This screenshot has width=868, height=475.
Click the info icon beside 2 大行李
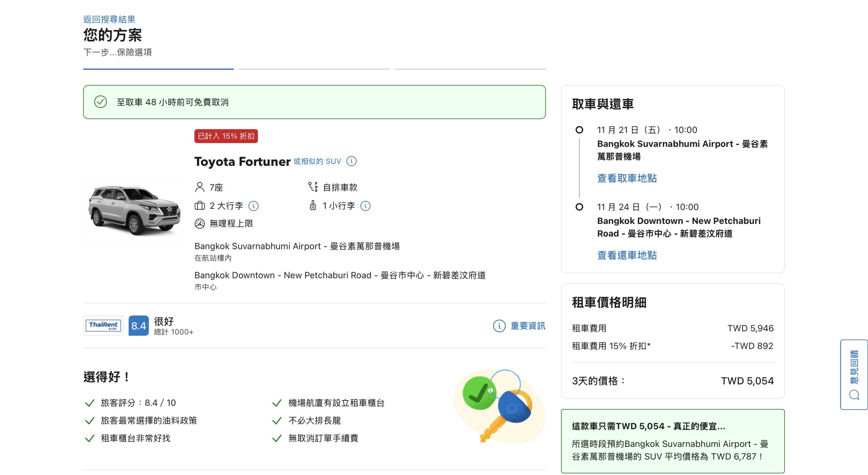click(x=253, y=206)
